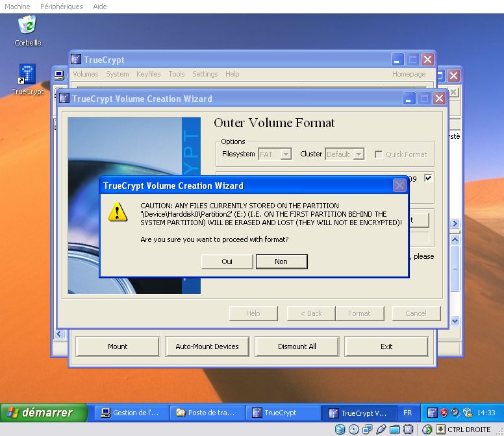Switch to Gestion de l'... taskbar window
The image size is (504, 436).
click(x=131, y=413)
